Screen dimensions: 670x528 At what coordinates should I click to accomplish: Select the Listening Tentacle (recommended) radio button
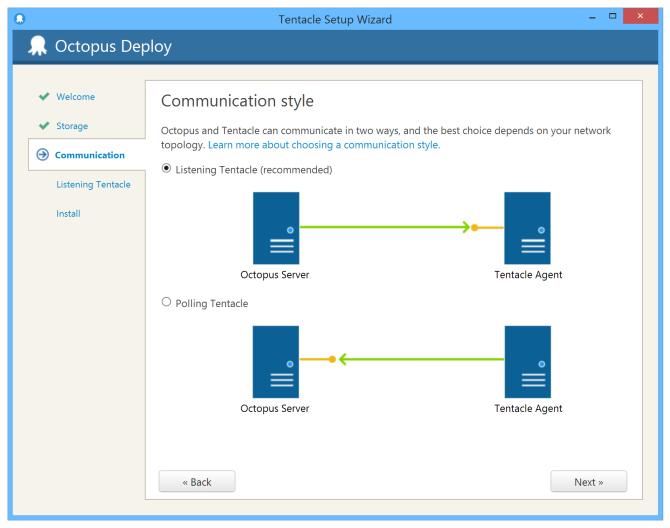point(167,169)
